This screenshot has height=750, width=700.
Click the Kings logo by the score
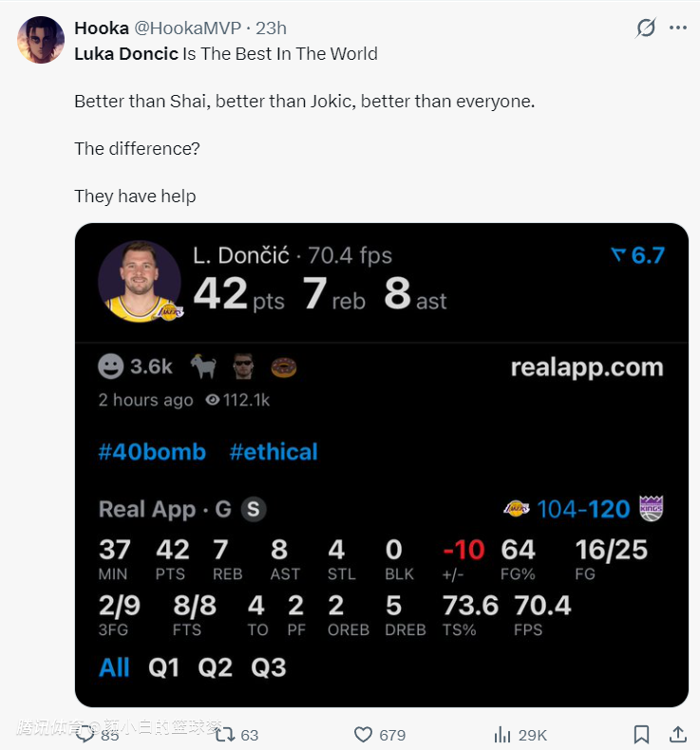coord(651,509)
